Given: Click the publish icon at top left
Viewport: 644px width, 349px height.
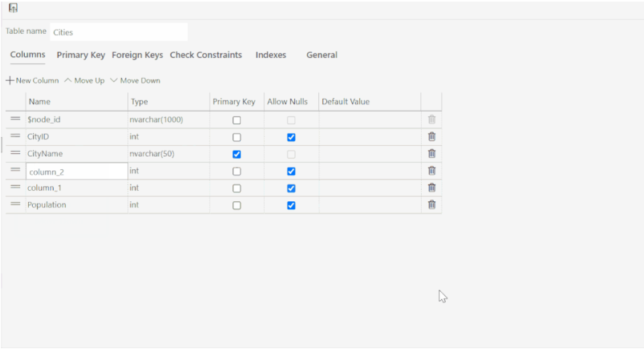Looking at the screenshot, I should (13, 7).
